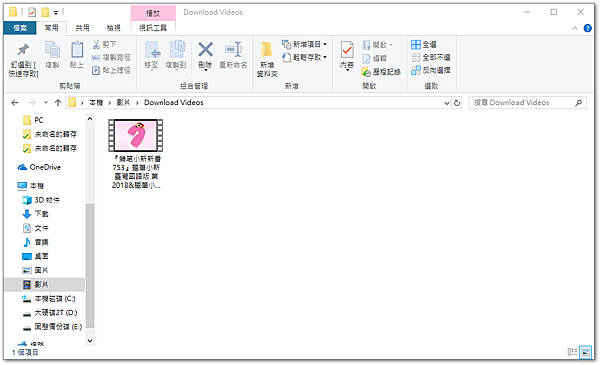Open Local Disk (C:) in sidebar
Screen dimensions: 600x365
pos(49,299)
